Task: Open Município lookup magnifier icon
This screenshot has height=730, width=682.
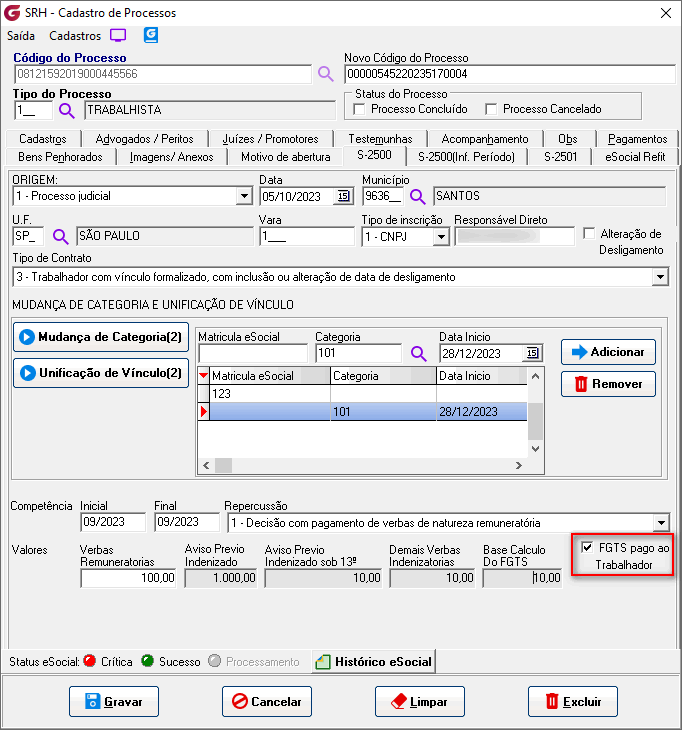Action: pos(418,196)
